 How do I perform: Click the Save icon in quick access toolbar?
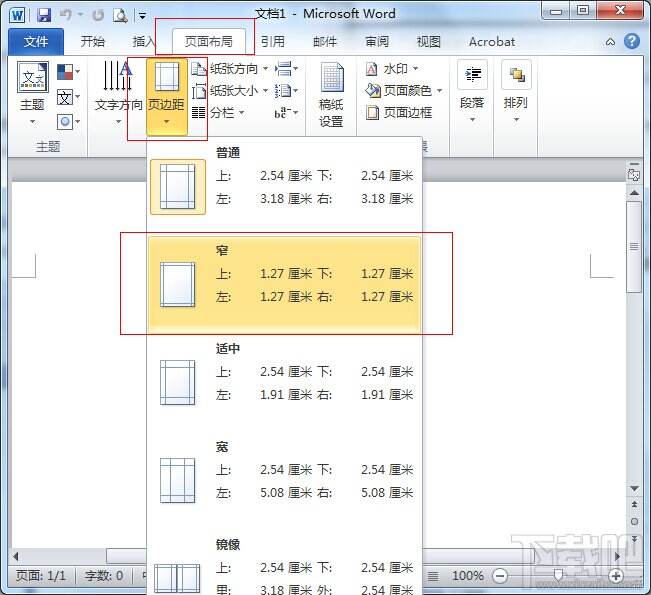coord(43,15)
